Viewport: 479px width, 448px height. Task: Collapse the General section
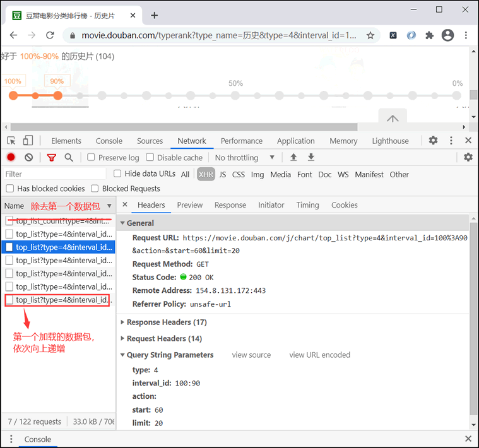pos(122,223)
